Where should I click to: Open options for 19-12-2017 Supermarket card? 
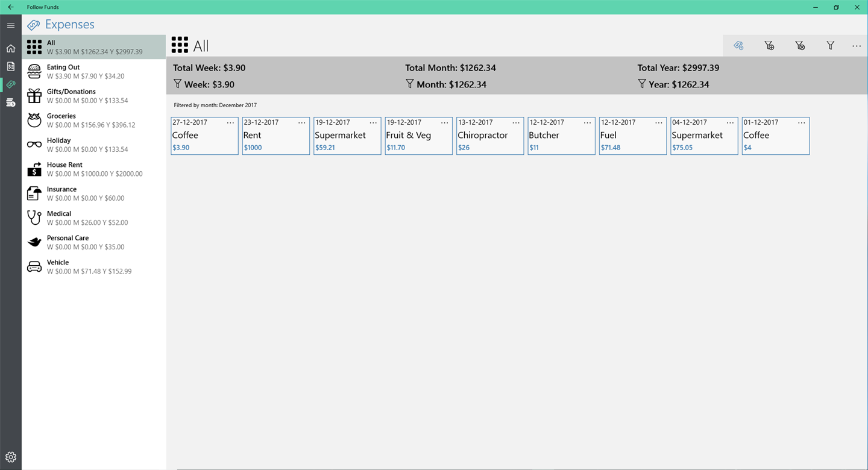[x=373, y=122]
